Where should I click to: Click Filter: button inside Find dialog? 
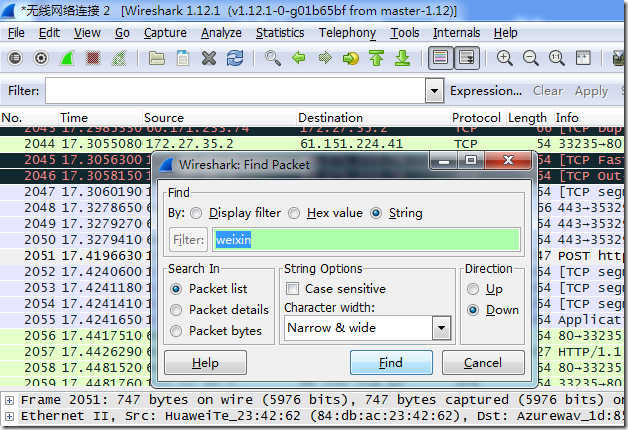[188, 240]
